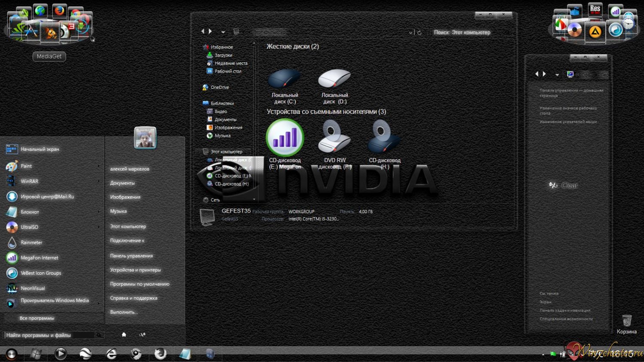Open the flaming MediaGet icon in dock
Screen dimensions: 644x362
click(51, 33)
